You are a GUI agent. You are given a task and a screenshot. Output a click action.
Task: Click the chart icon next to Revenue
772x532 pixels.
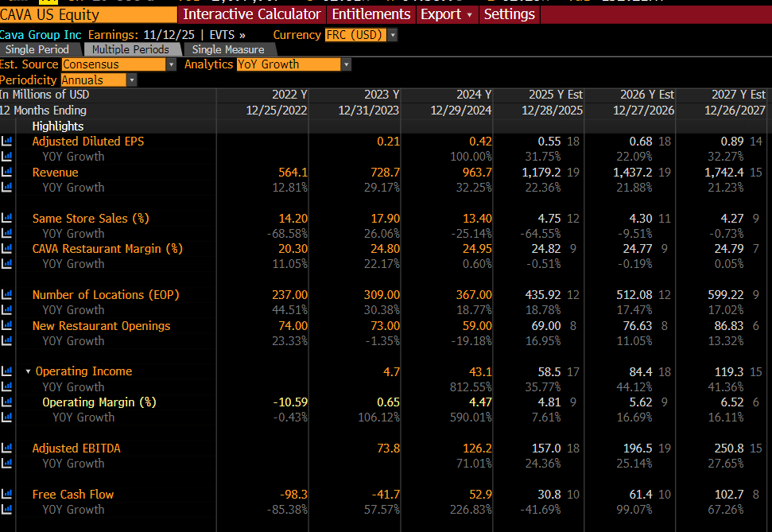pos(7,173)
